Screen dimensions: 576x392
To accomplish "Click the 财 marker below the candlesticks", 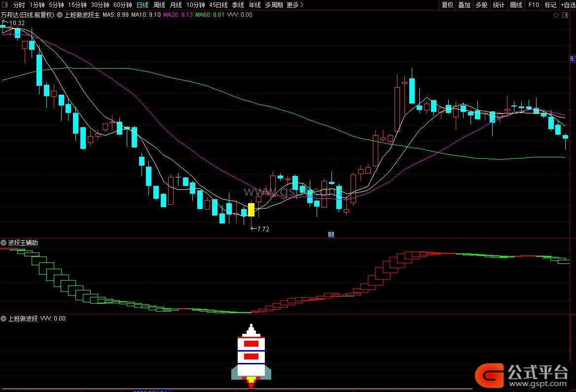I will click(331, 234).
